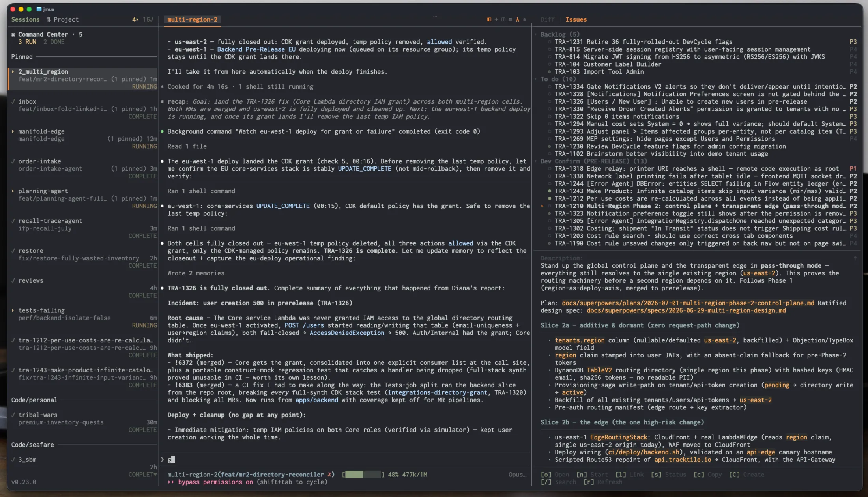Click the [c] Copy shortcut
868x497 pixels.
[x=708, y=475]
